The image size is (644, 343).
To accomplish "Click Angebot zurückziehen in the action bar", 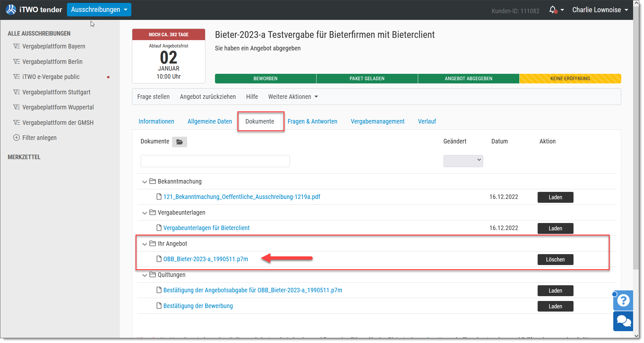I will [208, 97].
